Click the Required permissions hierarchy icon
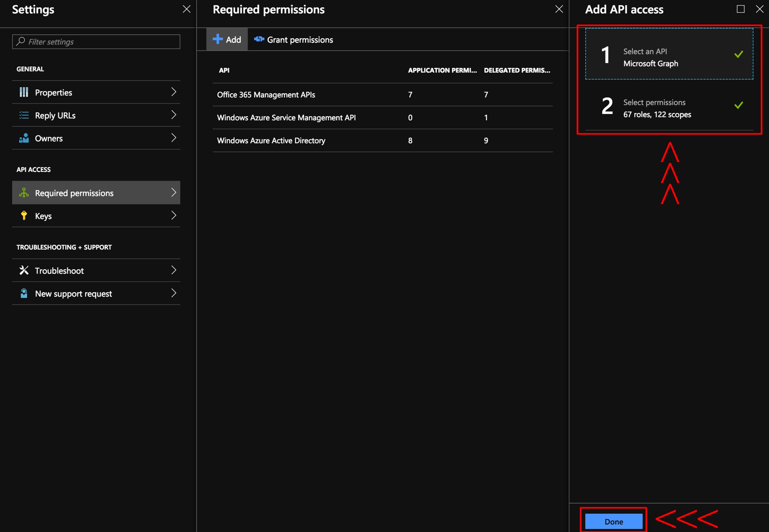 click(x=24, y=193)
